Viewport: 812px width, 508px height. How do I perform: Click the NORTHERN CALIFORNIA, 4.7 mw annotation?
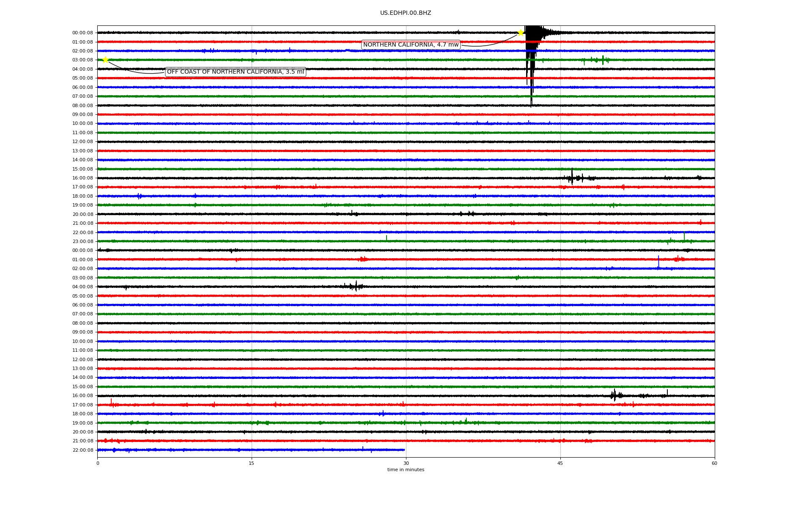click(411, 45)
